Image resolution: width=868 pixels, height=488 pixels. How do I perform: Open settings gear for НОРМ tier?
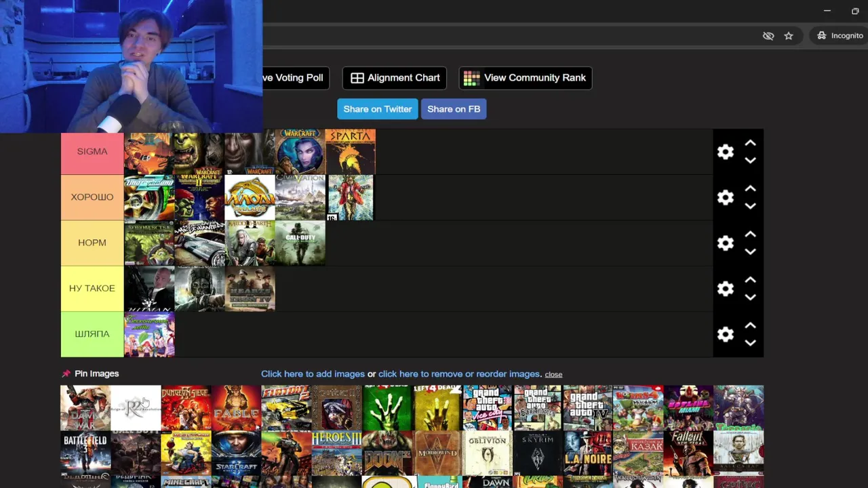[x=726, y=243]
